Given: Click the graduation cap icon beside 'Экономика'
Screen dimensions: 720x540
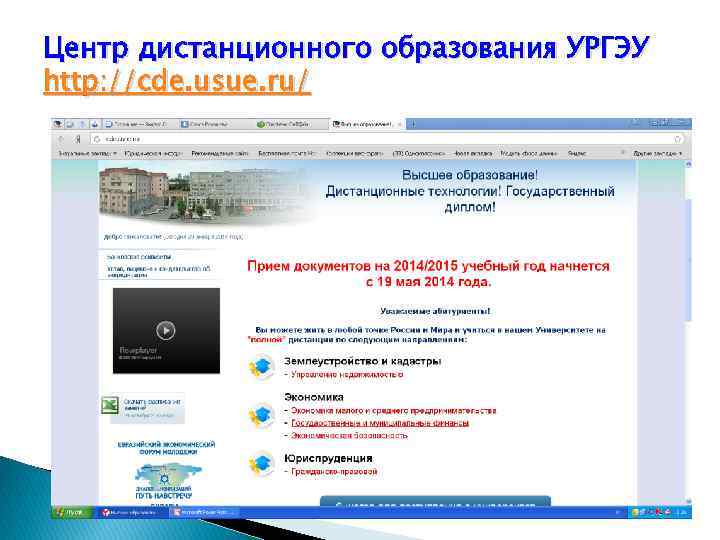Looking at the screenshot, I should tap(261, 415).
